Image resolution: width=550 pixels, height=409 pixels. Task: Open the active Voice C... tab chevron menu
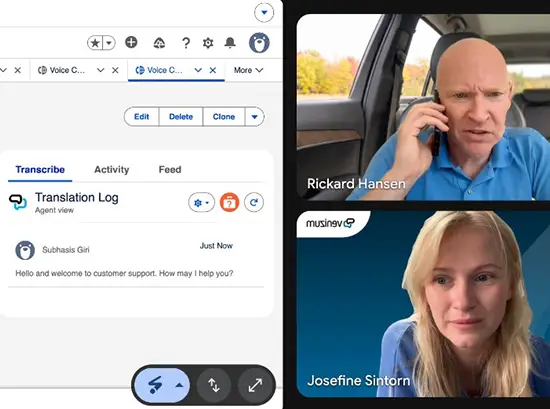point(198,70)
